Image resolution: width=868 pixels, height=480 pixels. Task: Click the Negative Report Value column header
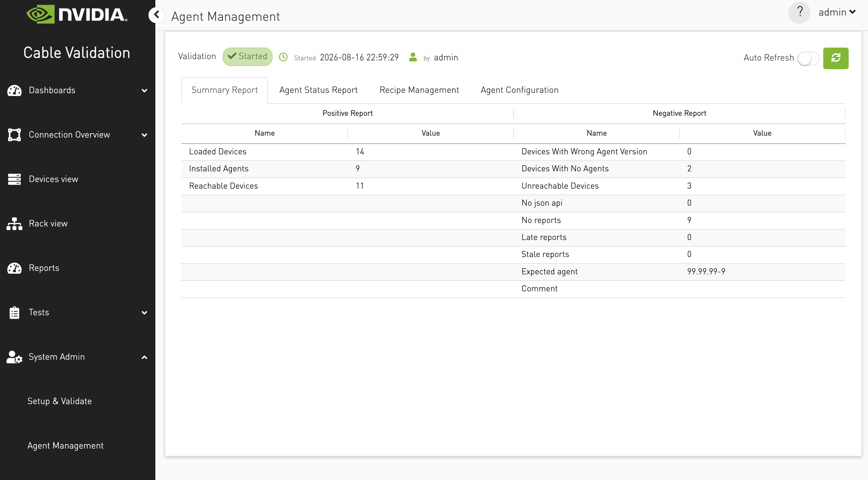click(762, 133)
